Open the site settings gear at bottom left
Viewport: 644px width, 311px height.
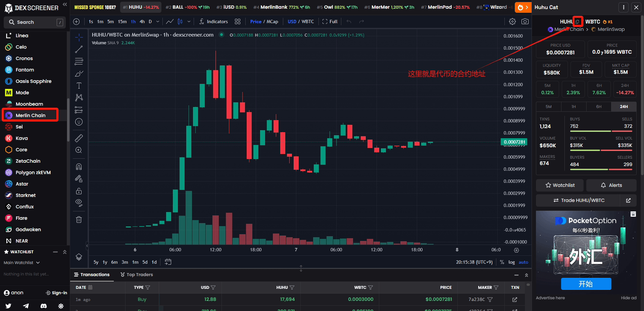click(x=61, y=306)
